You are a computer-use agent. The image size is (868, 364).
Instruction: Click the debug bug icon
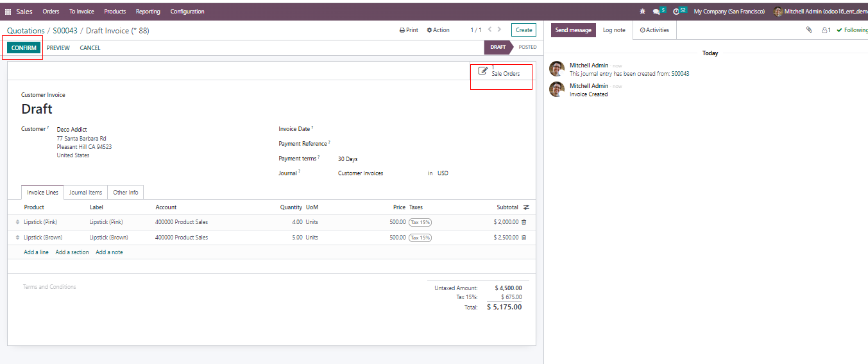(643, 12)
